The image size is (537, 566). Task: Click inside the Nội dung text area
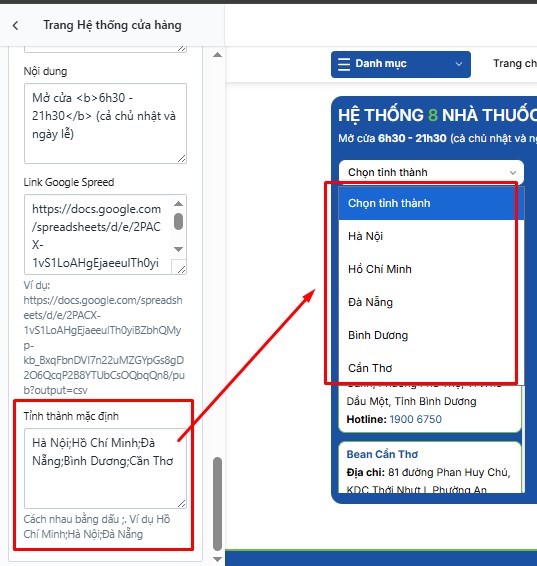pos(105,123)
